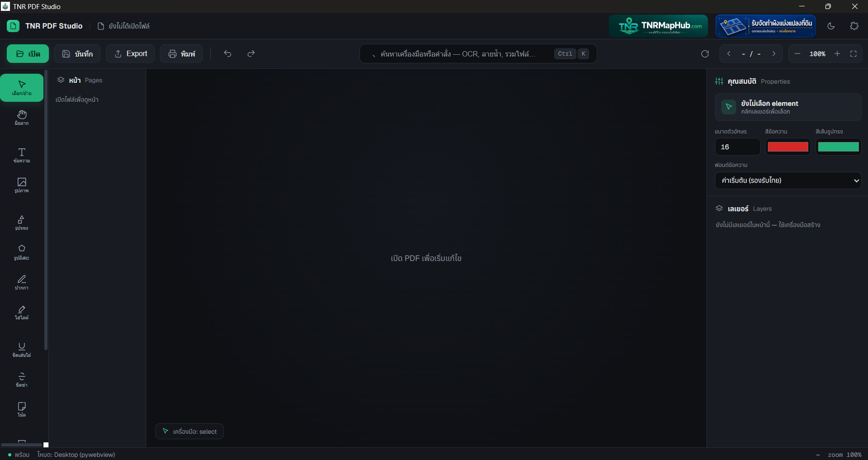Click the พิมพ์ (Print) button
Screen dimensions: 868x460
[x=181, y=54]
